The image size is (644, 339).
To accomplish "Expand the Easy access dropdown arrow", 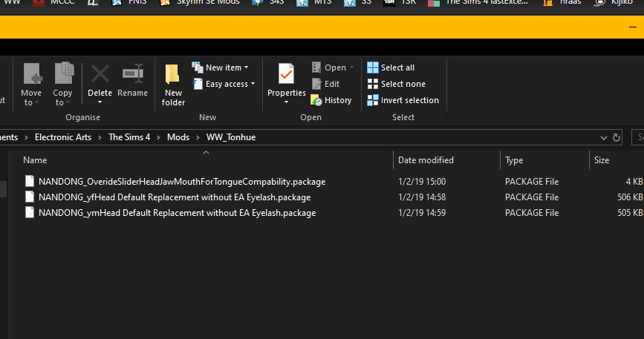I will [x=253, y=84].
